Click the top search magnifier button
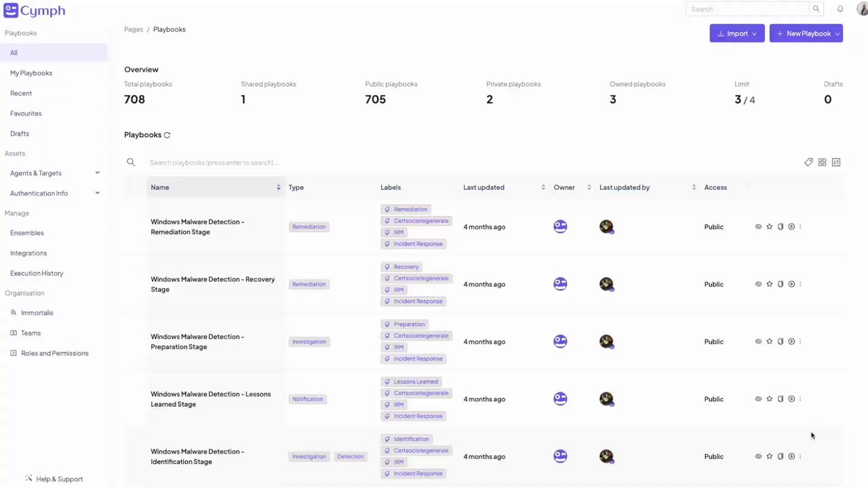This screenshot has height=488, width=868. click(x=816, y=9)
